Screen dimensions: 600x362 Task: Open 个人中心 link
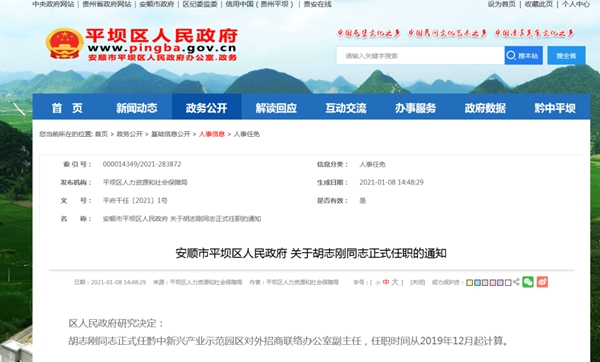tap(576, 4)
